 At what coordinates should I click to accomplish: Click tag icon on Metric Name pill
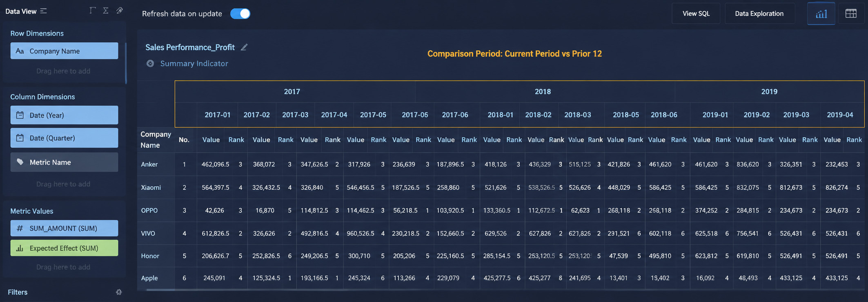pyautogui.click(x=20, y=162)
